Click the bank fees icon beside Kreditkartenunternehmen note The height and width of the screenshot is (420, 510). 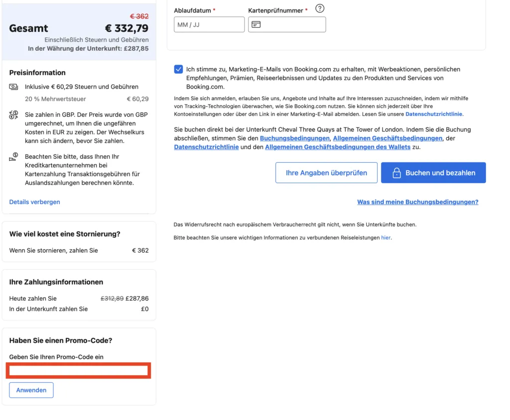click(13, 156)
